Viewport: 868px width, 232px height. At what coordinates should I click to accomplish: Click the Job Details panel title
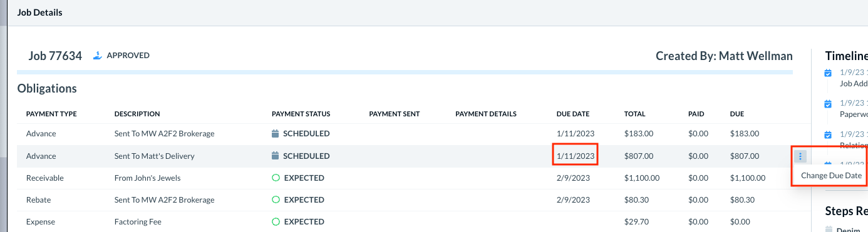pos(39,13)
